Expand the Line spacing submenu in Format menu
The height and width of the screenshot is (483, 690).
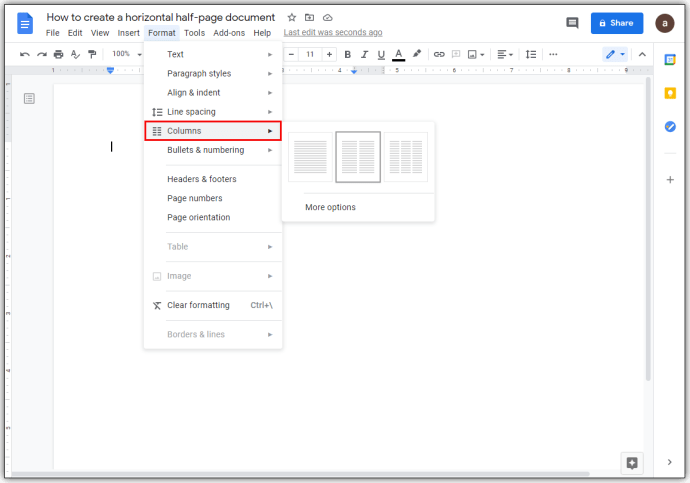[x=213, y=112]
